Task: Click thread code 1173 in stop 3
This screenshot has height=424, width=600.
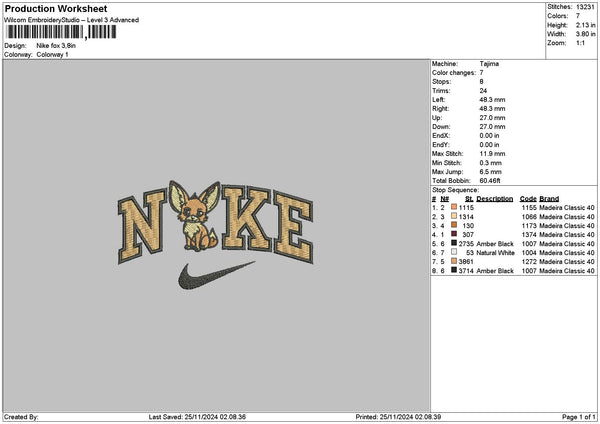Action: [529, 226]
